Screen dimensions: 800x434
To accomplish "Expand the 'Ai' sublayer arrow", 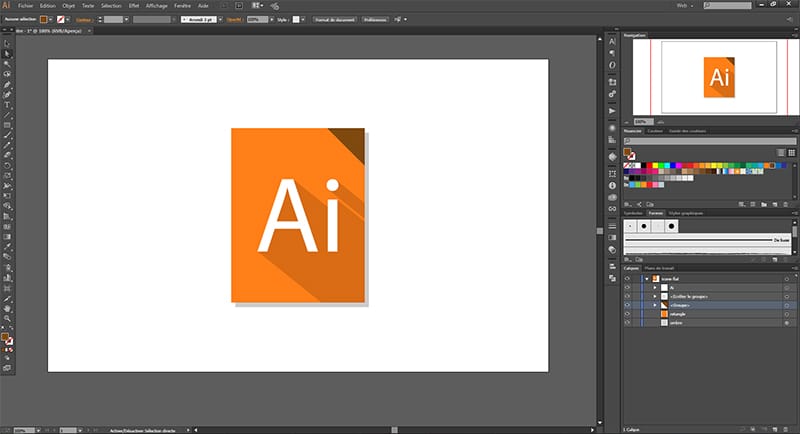I will [655, 288].
